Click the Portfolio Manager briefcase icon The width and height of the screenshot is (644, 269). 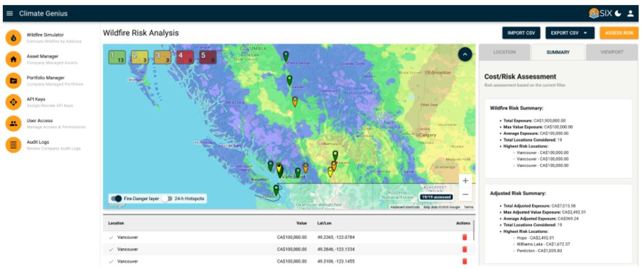coord(13,81)
